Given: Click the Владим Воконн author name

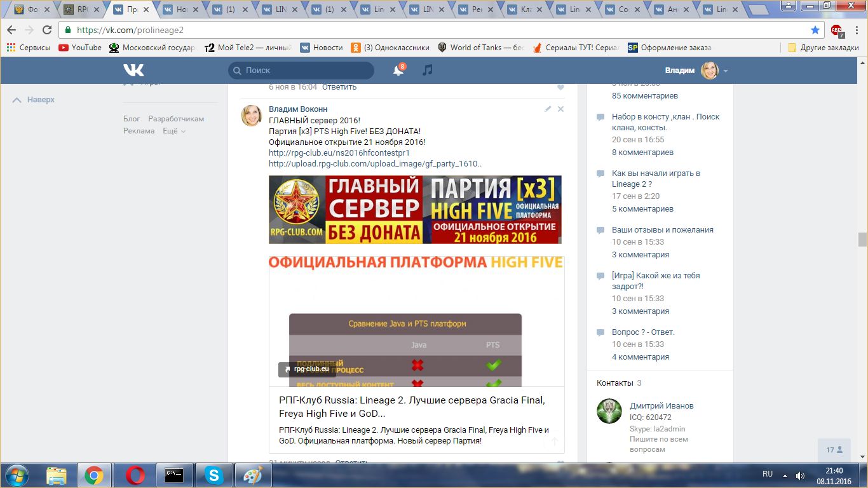Looking at the screenshot, I should (298, 109).
